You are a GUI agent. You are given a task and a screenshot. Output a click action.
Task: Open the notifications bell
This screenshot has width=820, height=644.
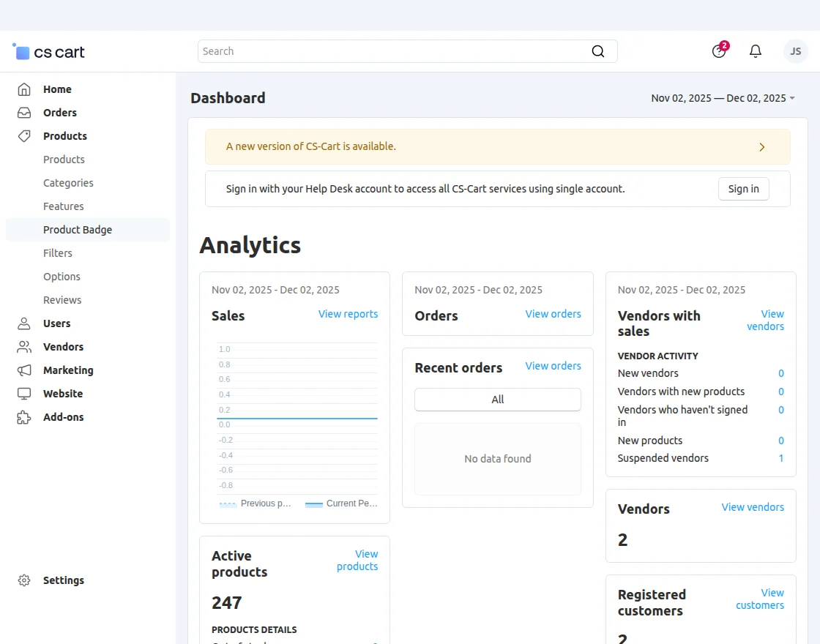tap(756, 51)
